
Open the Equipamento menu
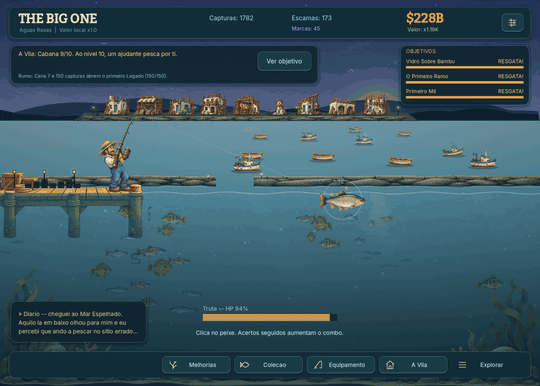coord(341,365)
